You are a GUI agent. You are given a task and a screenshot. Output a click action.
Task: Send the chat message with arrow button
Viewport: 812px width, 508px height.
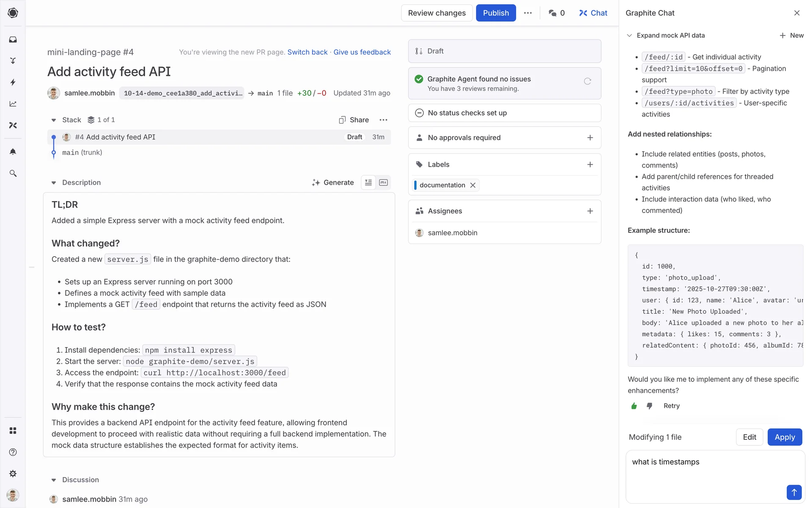coord(794,492)
